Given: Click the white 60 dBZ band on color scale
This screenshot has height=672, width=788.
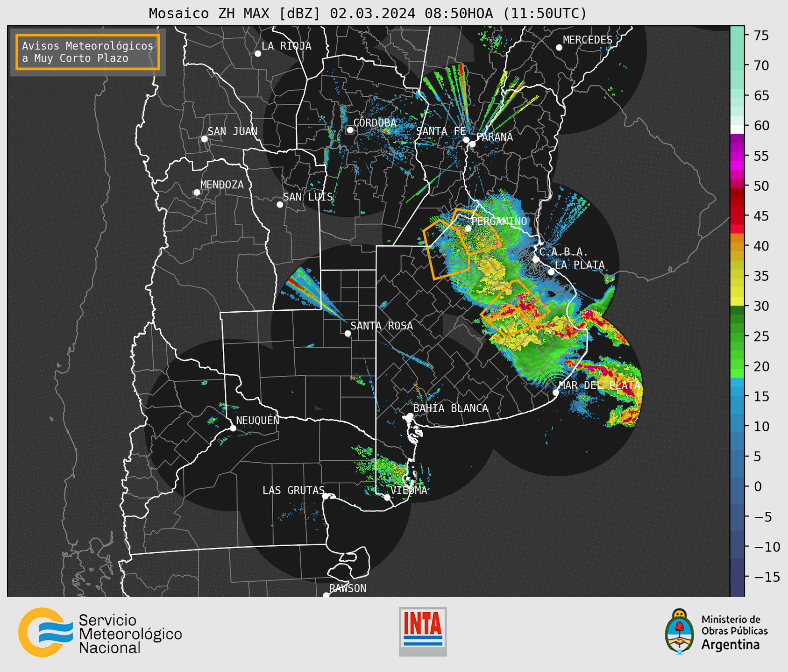Looking at the screenshot, I should click(x=737, y=129).
